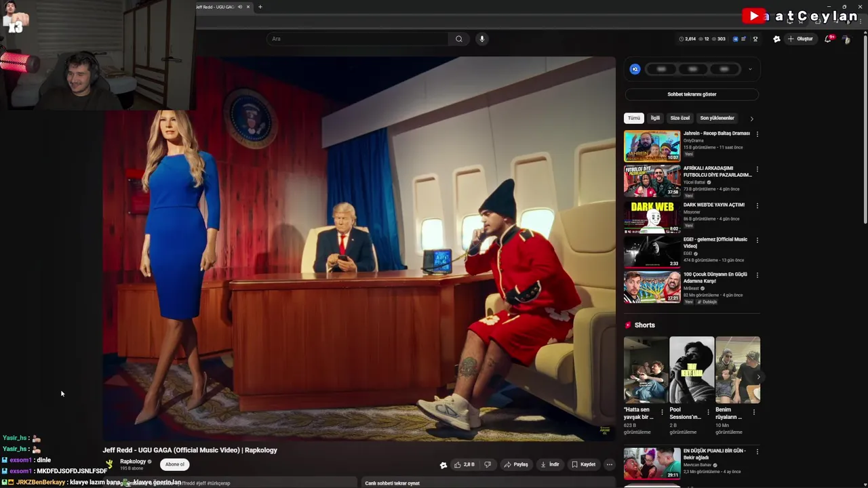Click inside the Ara search field
868x488 pixels.
357,39
